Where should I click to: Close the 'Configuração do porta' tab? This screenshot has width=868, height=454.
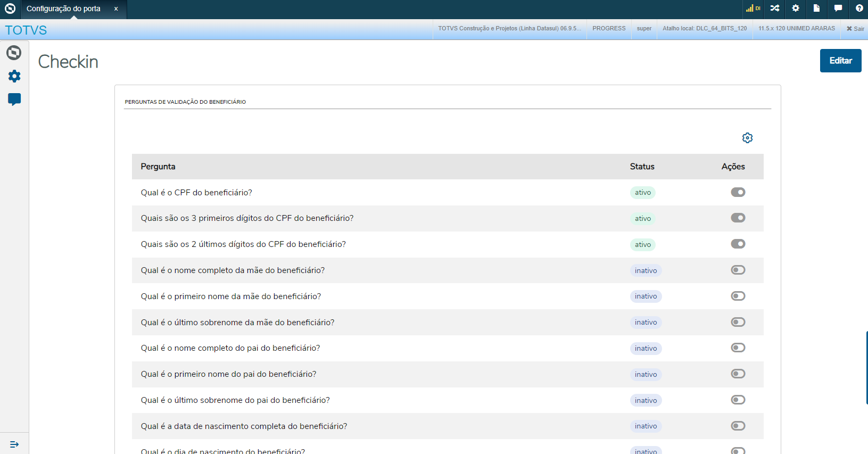116,9
